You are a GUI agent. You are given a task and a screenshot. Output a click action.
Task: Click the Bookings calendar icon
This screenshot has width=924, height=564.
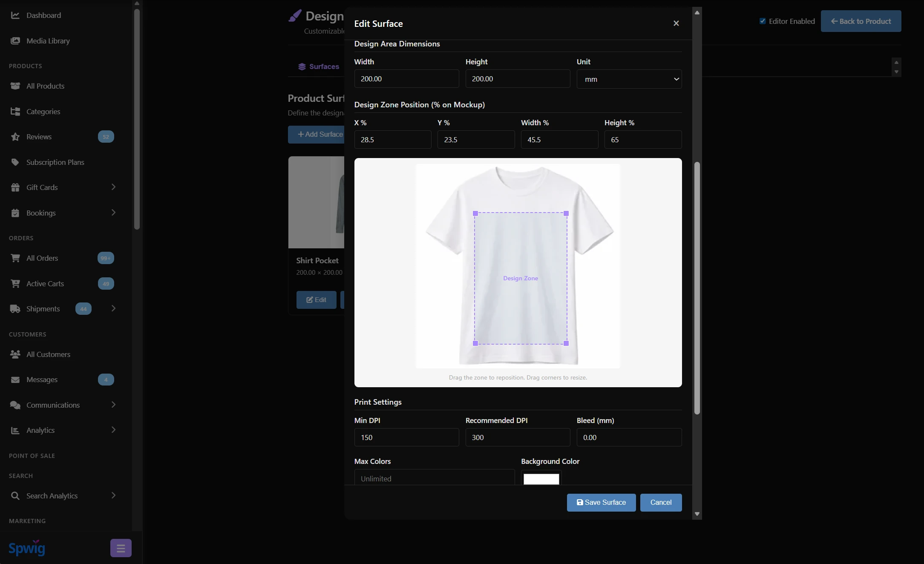click(x=15, y=213)
